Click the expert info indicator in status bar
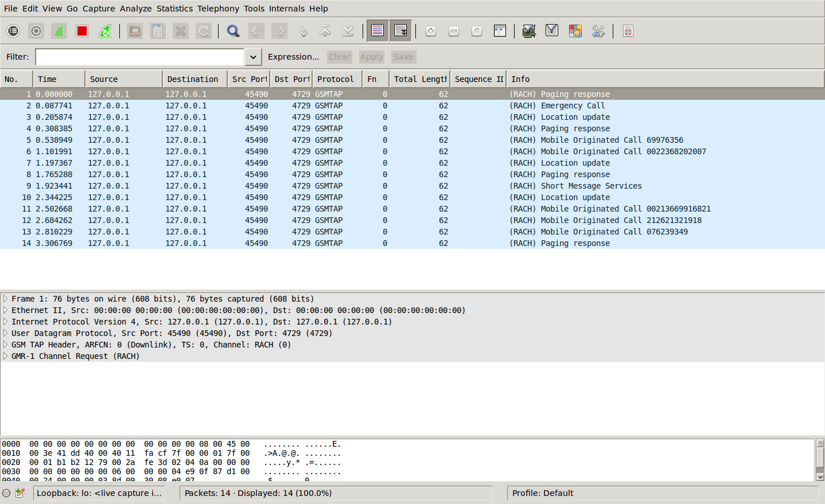The width and height of the screenshot is (825, 504). click(6, 493)
